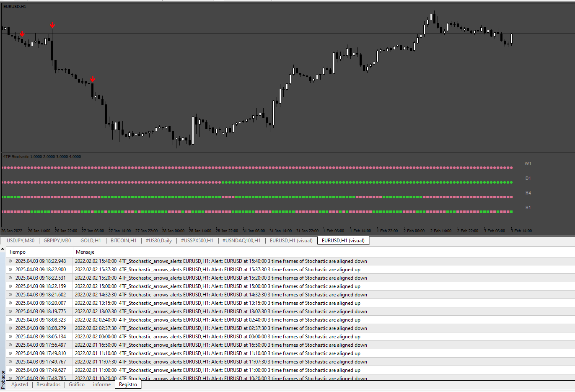The height and width of the screenshot is (392, 575).
Task: Click the 3 Feb 14:00 time axis label
Action: point(521,231)
